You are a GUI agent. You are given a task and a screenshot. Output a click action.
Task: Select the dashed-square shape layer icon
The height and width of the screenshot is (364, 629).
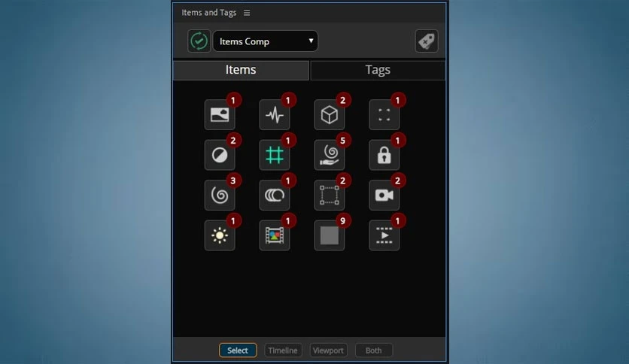click(329, 196)
